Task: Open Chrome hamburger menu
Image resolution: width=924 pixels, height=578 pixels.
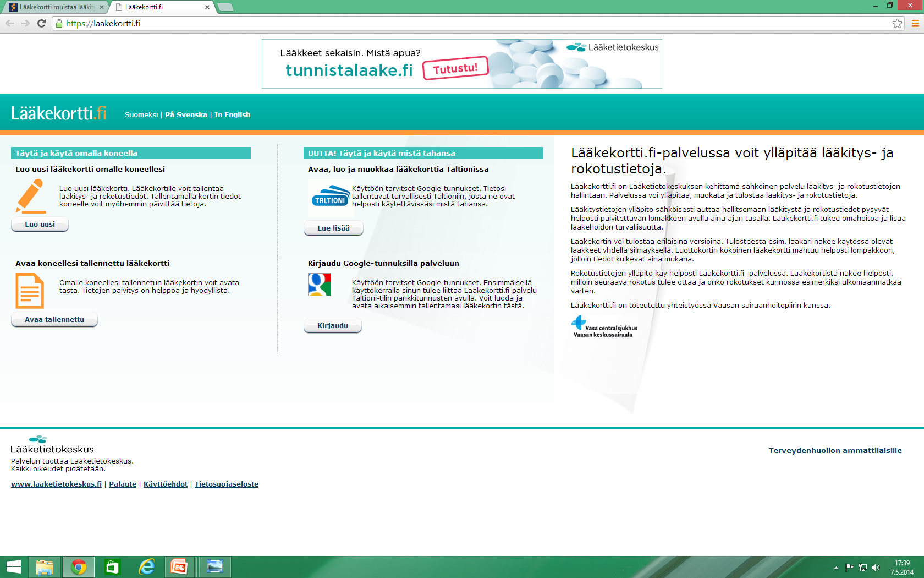Action: click(915, 23)
